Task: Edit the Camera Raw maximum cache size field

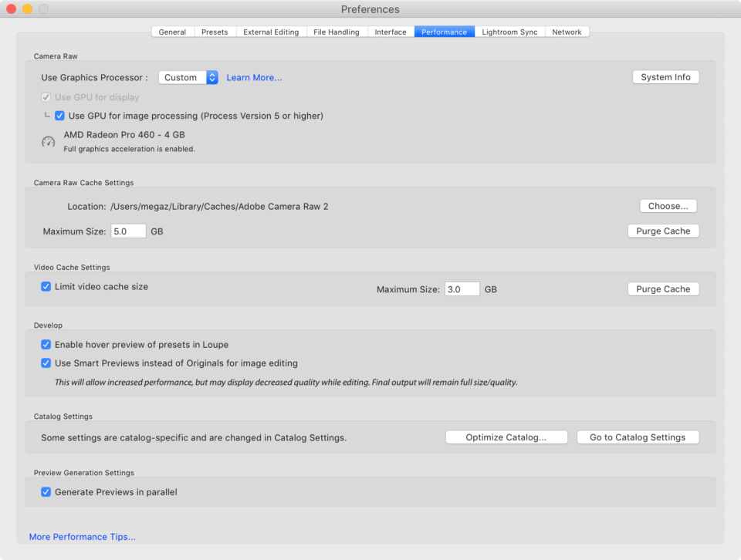Action: tap(128, 231)
